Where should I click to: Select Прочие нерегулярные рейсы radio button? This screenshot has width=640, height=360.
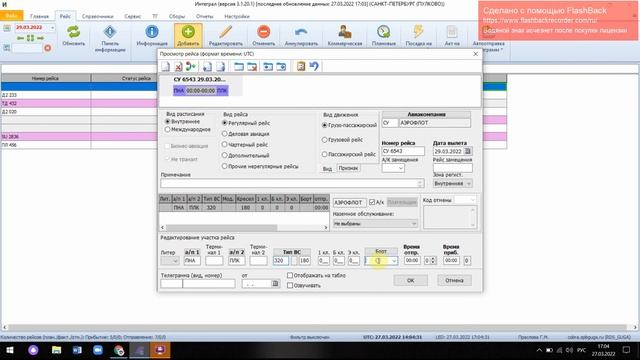point(224,166)
